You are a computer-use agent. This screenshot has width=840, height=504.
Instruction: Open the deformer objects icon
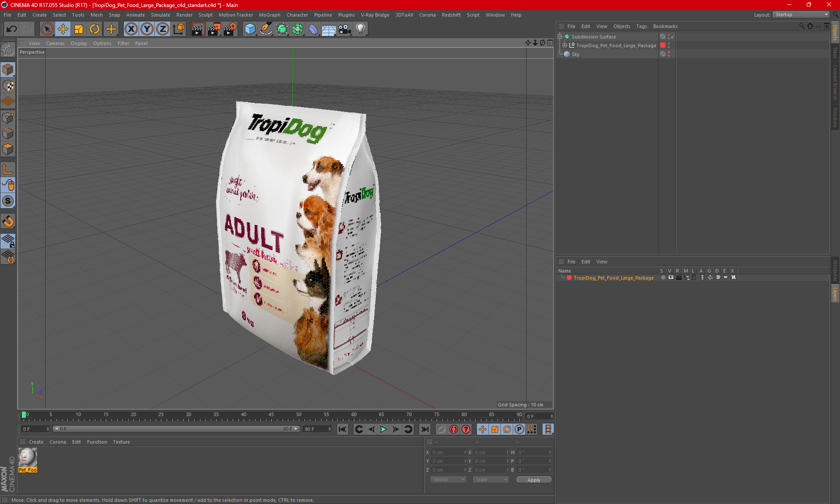pos(313,29)
